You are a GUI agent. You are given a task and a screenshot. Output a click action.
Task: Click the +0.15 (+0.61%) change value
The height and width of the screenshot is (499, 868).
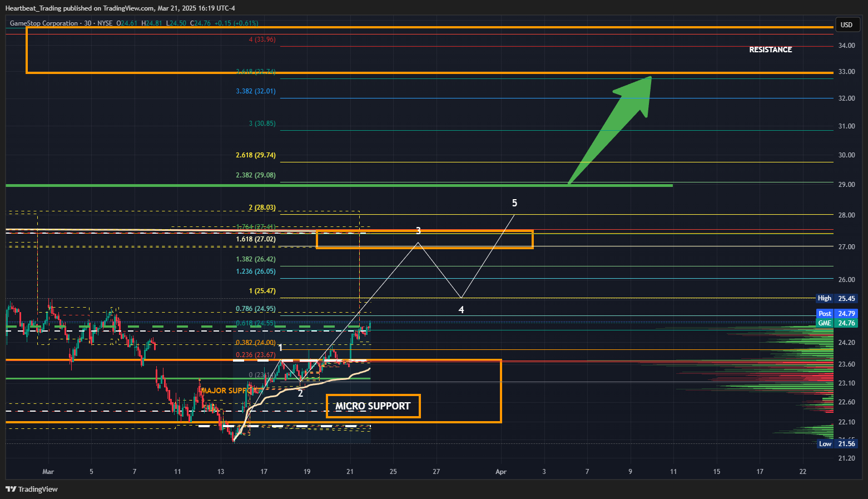point(236,23)
